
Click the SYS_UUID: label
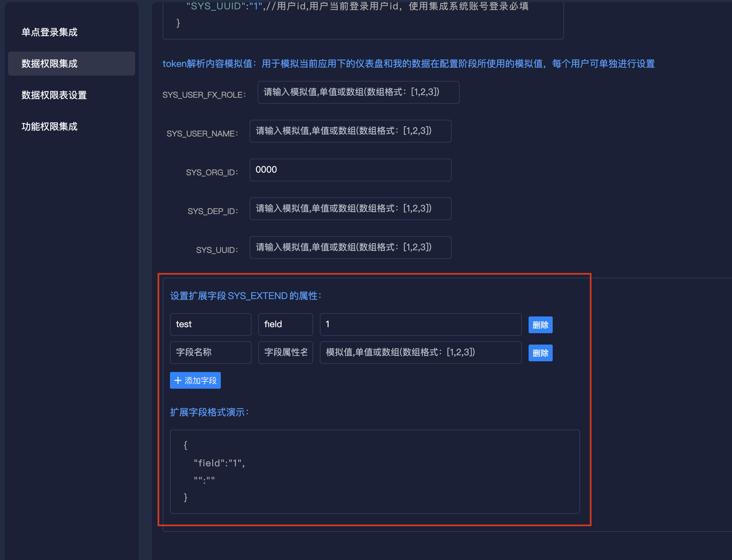[x=217, y=250]
